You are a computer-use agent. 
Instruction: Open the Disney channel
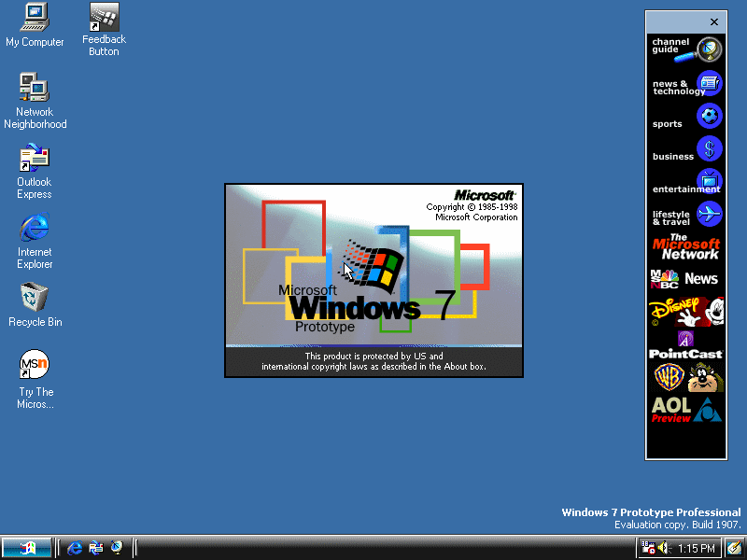tap(686, 312)
